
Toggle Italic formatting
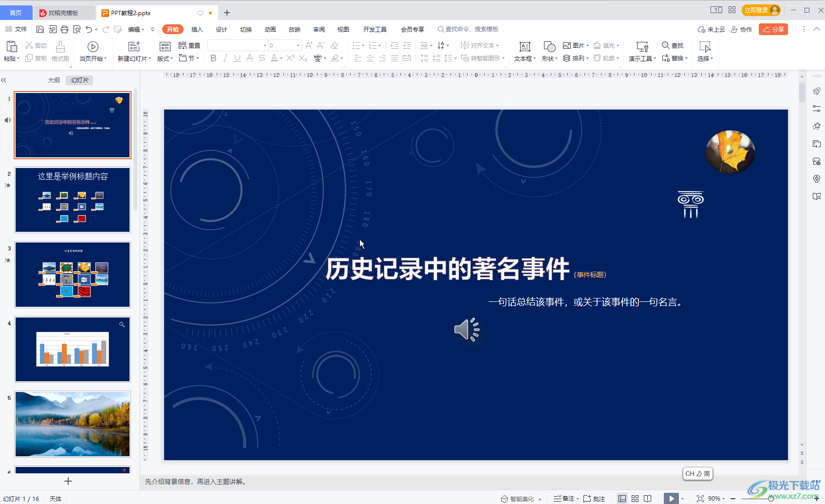[x=225, y=58]
